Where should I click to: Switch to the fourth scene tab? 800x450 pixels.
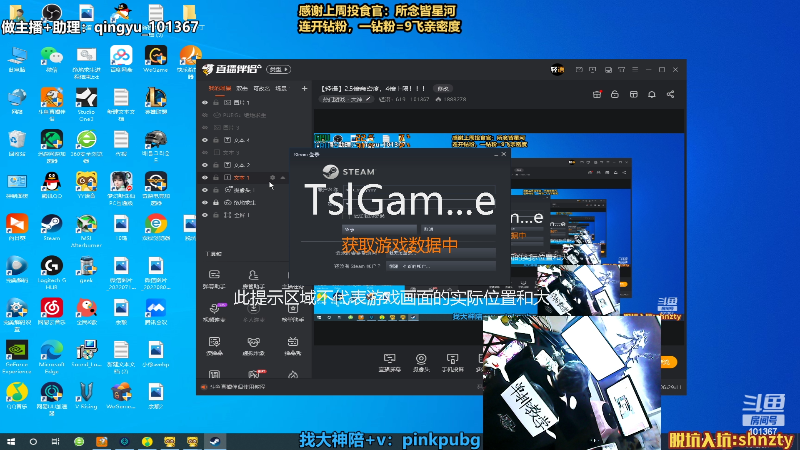click(281, 88)
